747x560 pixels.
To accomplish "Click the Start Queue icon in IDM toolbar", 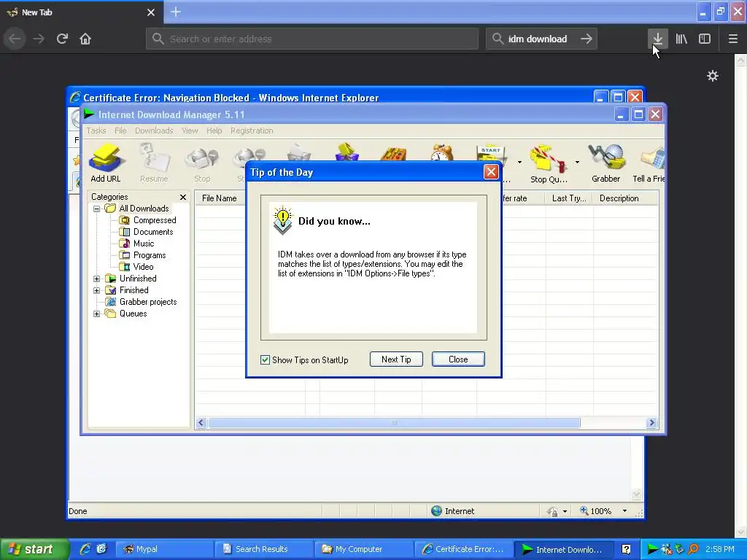I will pyautogui.click(x=491, y=154).
